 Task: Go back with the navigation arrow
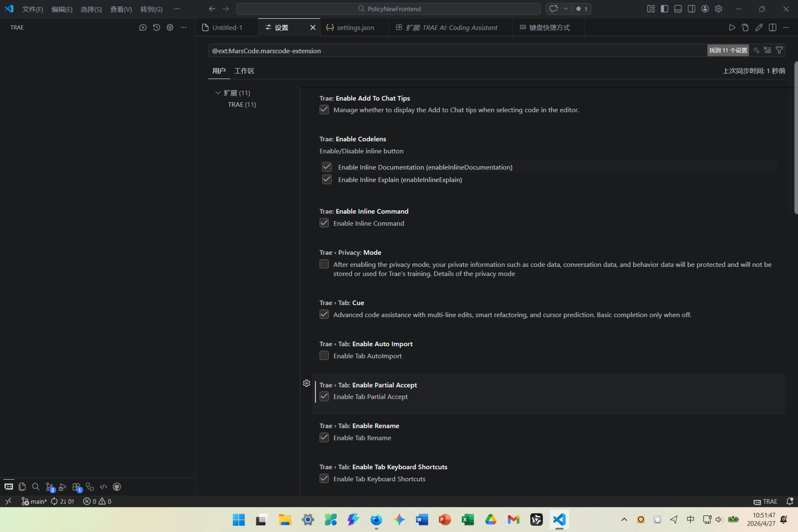[212, 9]
